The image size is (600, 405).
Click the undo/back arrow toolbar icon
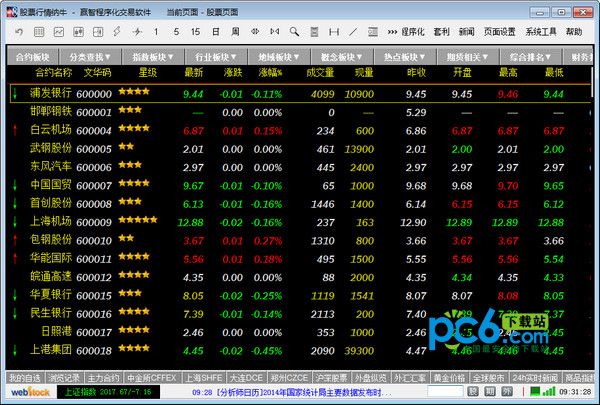click(17, 32)
